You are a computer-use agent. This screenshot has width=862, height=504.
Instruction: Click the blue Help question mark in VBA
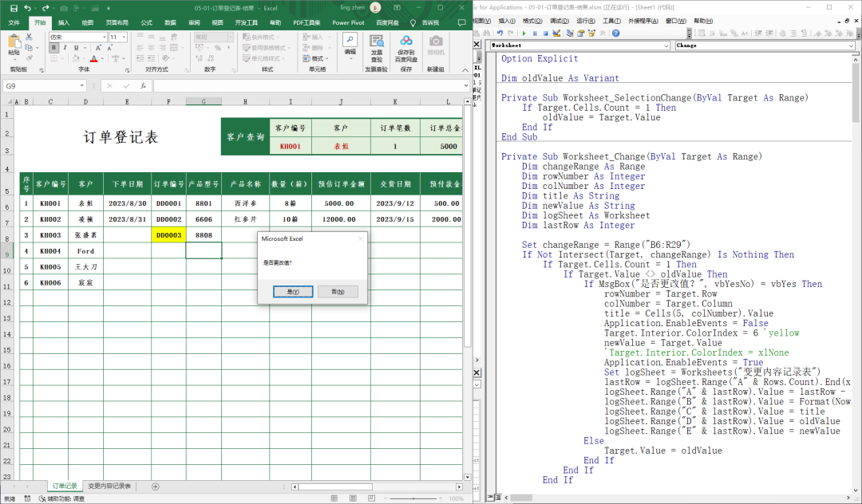615,33
